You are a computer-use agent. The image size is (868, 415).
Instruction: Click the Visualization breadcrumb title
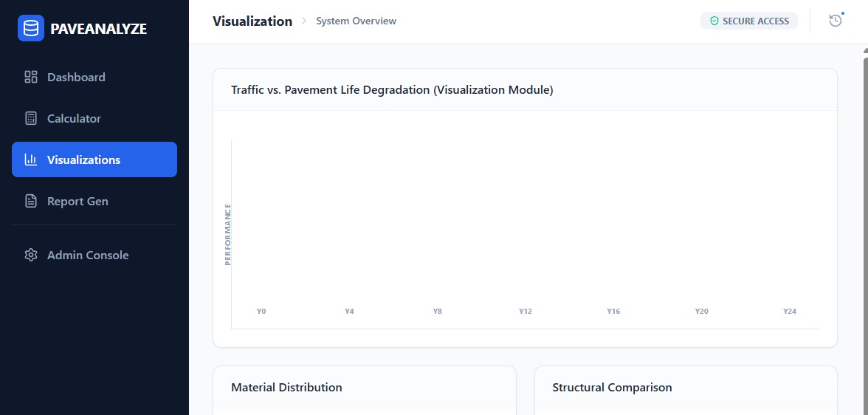tap(252, 21)
